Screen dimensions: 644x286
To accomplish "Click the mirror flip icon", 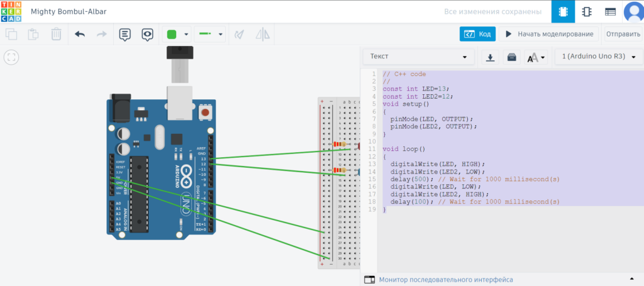I will (263, 35).
